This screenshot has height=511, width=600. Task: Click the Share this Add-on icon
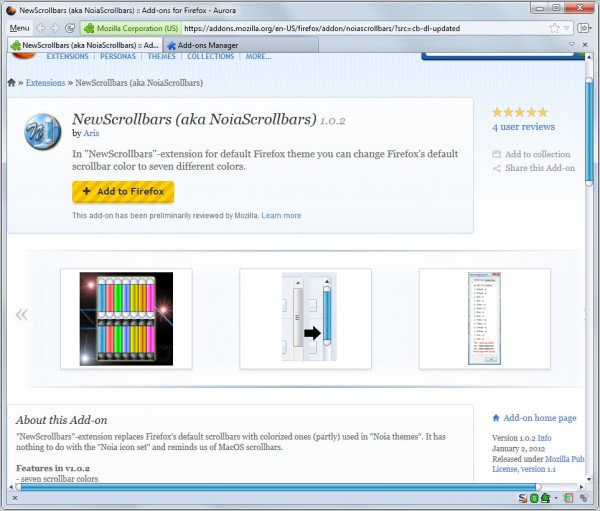click(x=496, y=168)
